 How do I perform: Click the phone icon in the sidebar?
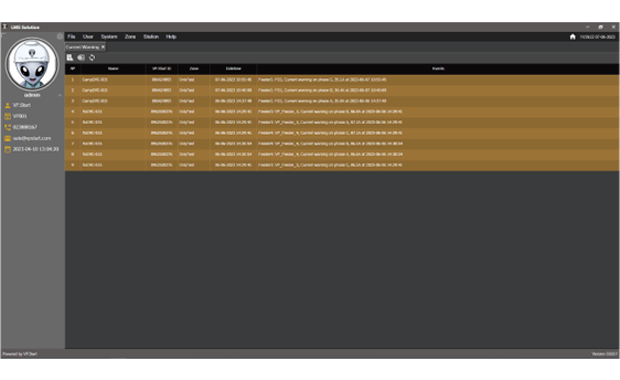[8, 127]
